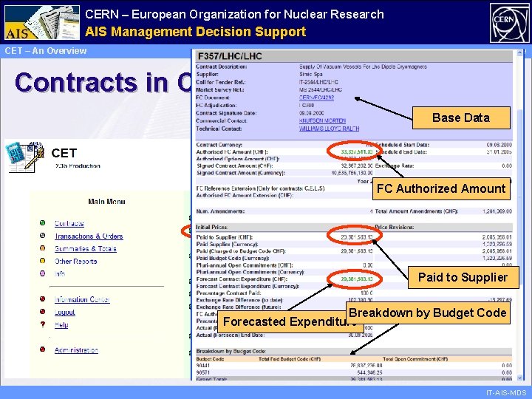Click the bullet beside Transactions & Orders
Viewport: 532px width, 399px height.
42,236
